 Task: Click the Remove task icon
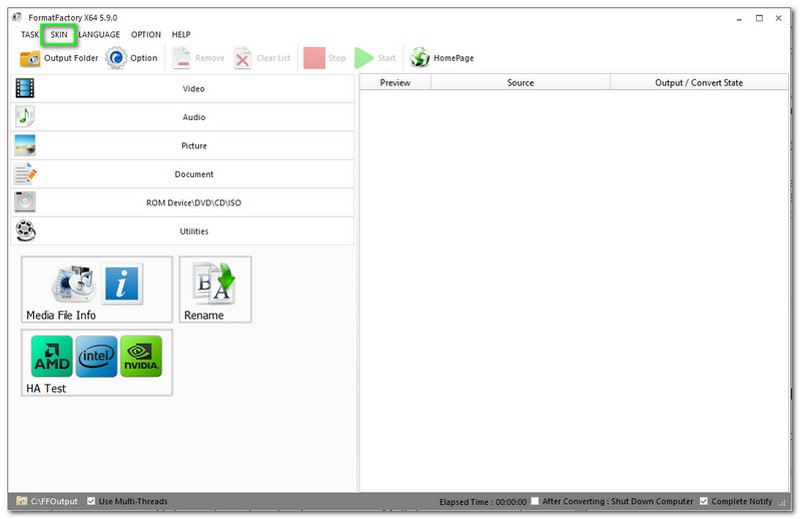coord(181,58)
